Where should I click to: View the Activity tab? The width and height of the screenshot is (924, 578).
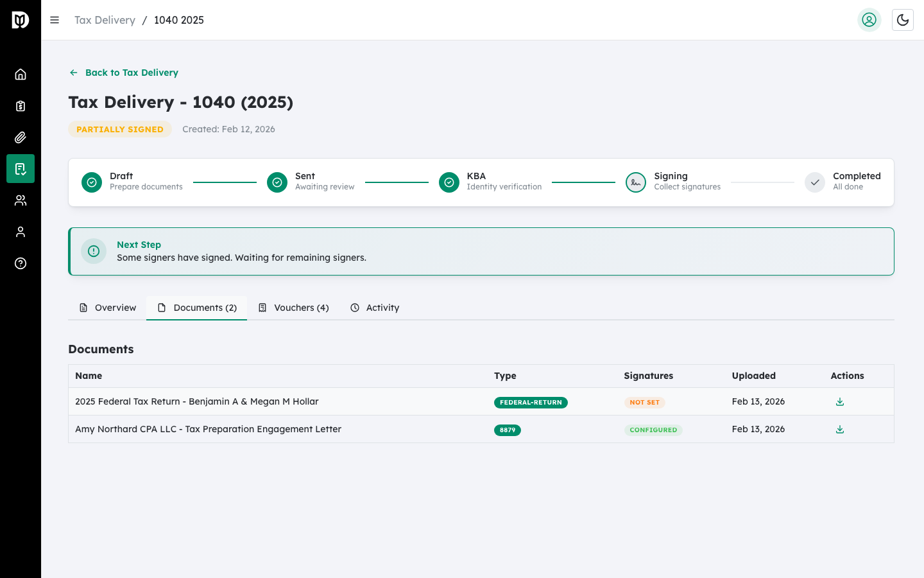pyautogui.click(x=375, y=308)
